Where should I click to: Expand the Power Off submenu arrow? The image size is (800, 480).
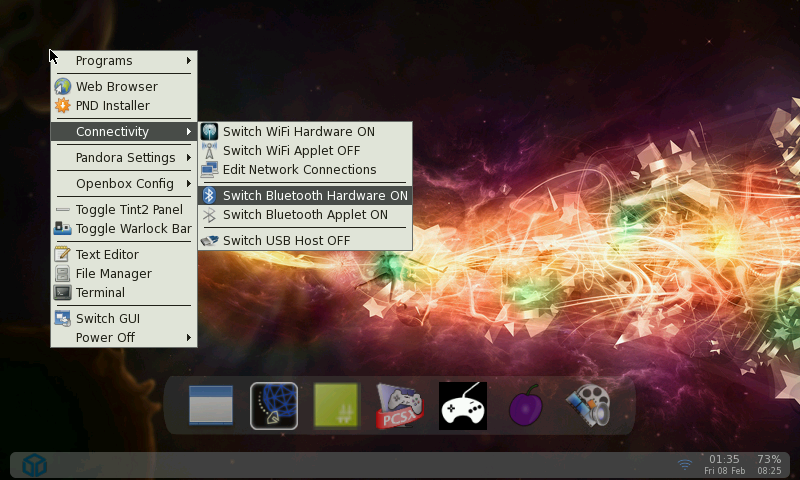click(x=189, y=338)
